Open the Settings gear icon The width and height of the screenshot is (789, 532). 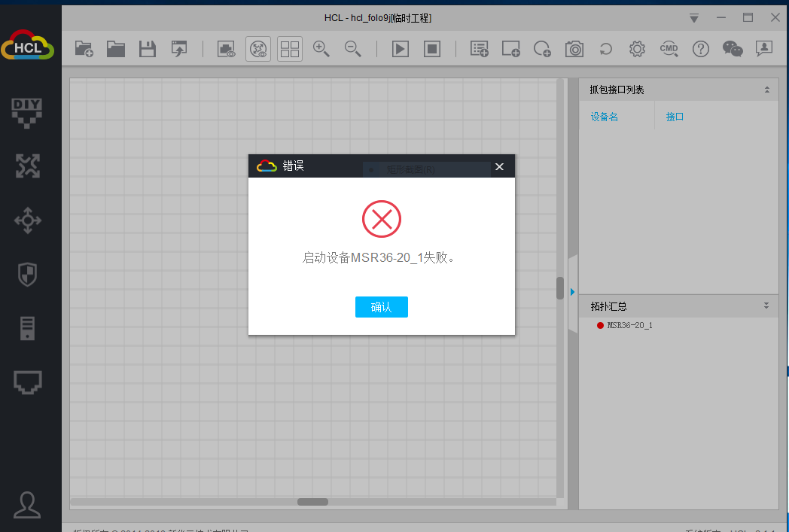click(637, 49)
